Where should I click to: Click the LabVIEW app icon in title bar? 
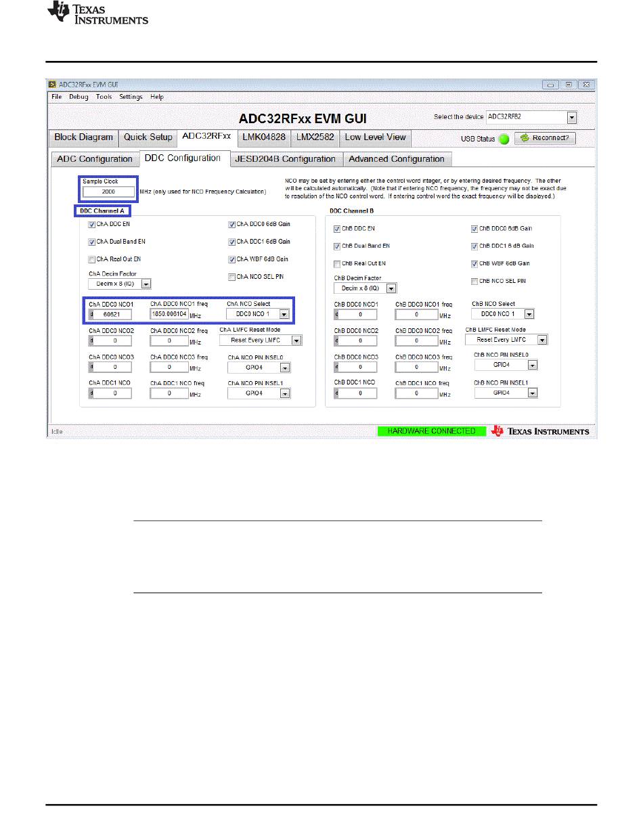point(52,85)
